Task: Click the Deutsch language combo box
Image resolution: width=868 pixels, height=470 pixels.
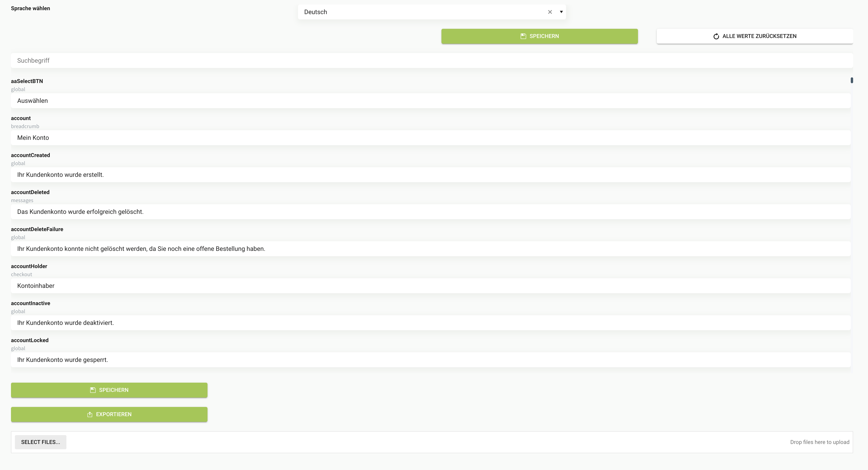Action: tap(421, 12)
